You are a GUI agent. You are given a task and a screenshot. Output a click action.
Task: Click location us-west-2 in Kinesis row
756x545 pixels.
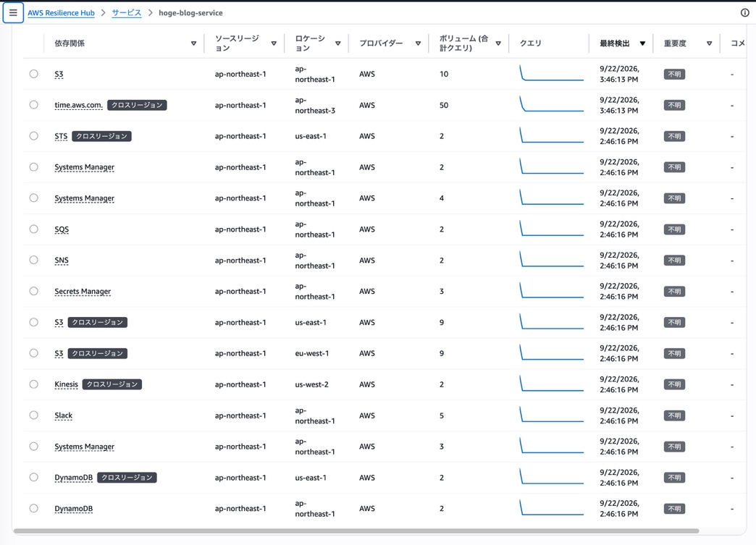coord(312,384)
